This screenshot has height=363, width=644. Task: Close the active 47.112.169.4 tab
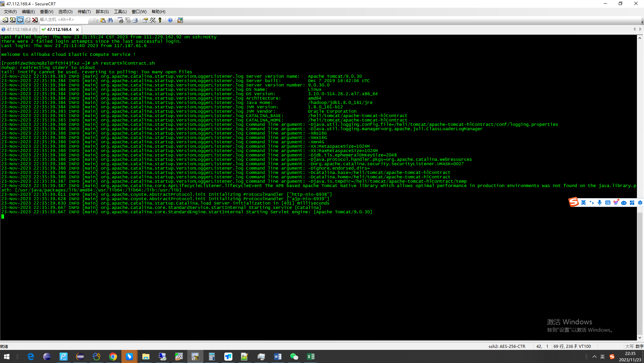pyautogui.click(x=77, y=30)
